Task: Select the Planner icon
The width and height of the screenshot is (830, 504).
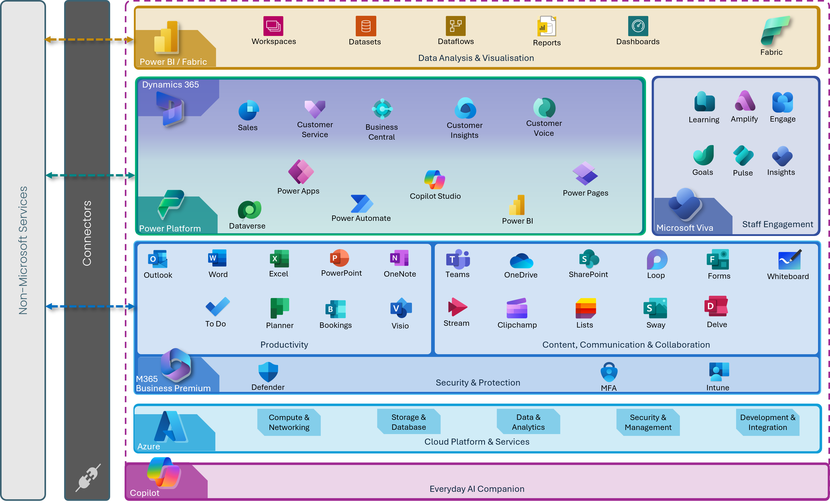Action: click(280, 308)
